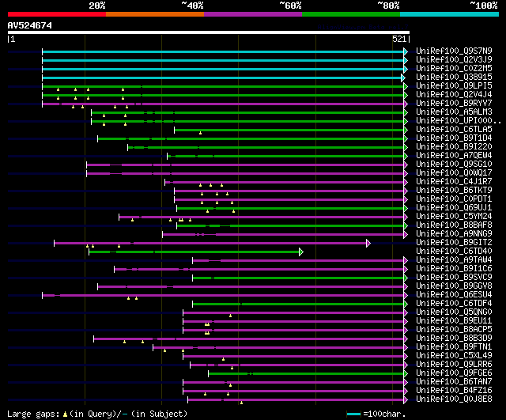Click the green C6TD40 alignment bar
This screenshot has width=506, height=420.
[x=194, y=252]
